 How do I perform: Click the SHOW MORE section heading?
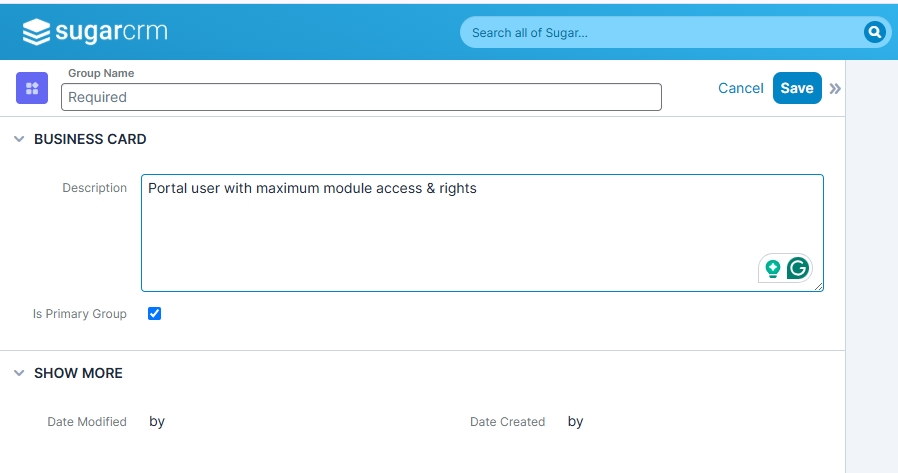coord(78,373)
